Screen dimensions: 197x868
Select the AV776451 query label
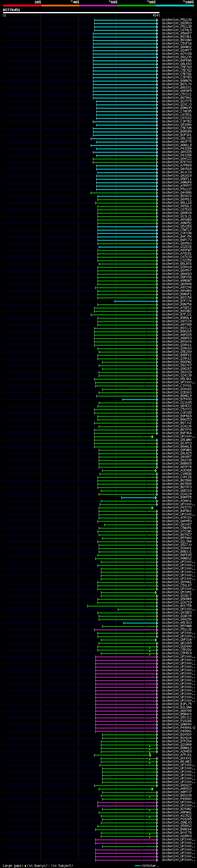coord(11,10)
